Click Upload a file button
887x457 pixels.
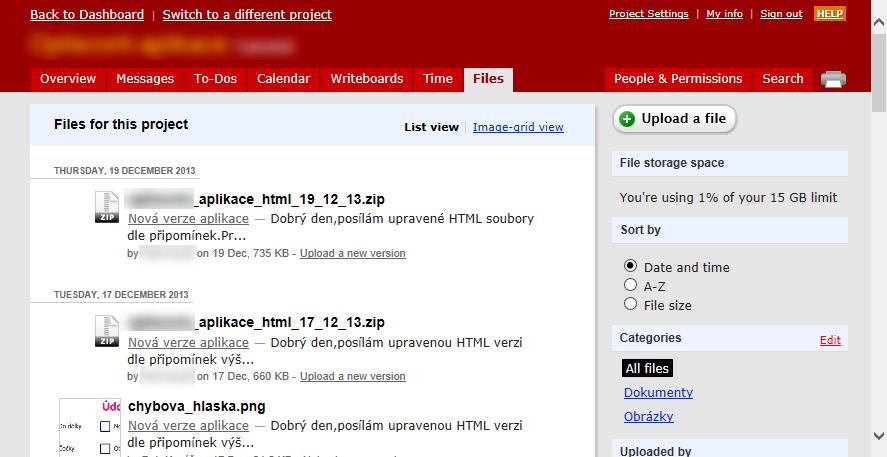tap(674, 119)
